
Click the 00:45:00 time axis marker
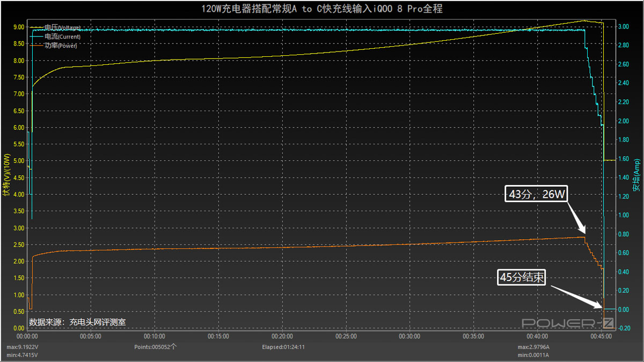coord(601,336)
